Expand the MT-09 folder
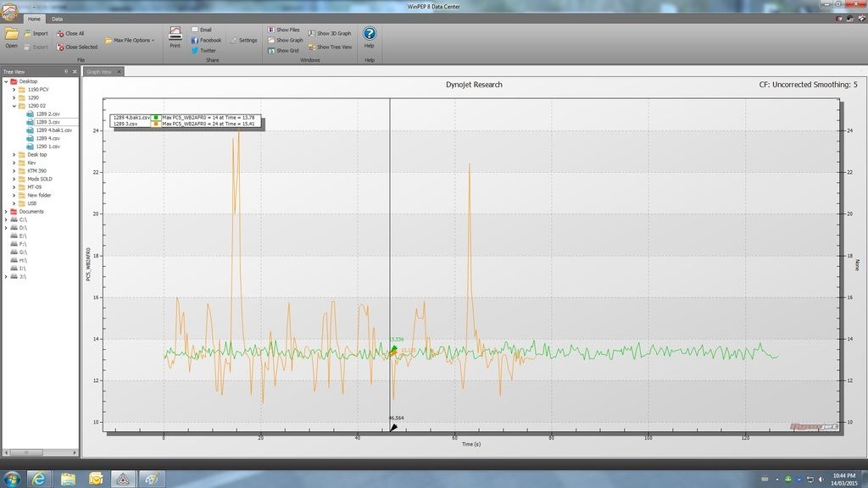This screenshot has height=488, width=868. pyautogui.click(x=14, y=187)
